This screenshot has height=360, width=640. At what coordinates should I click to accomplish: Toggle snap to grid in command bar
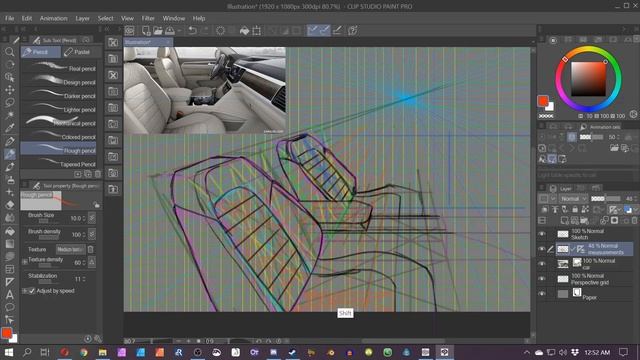337,31
